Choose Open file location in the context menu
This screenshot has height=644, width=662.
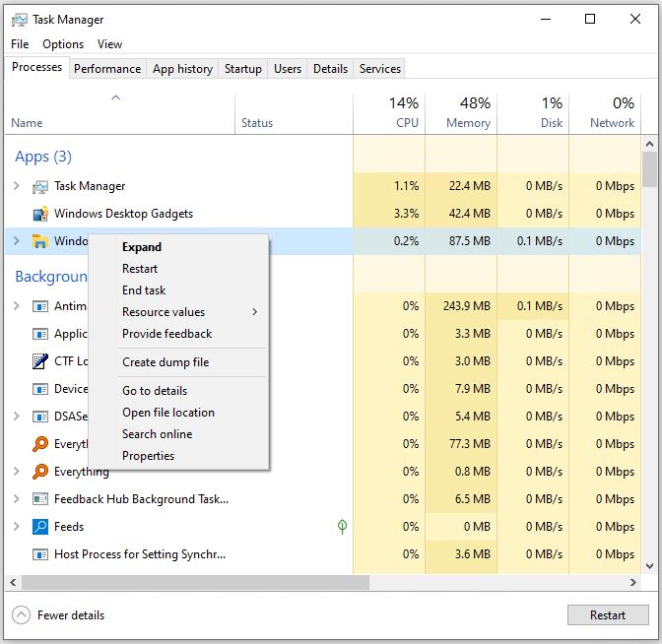click(x=177, y=413)
